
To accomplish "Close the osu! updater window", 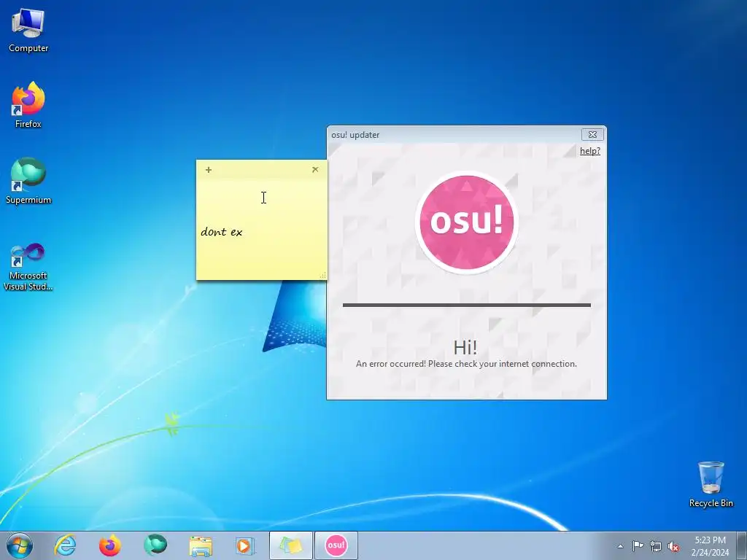I will point(592,135).
